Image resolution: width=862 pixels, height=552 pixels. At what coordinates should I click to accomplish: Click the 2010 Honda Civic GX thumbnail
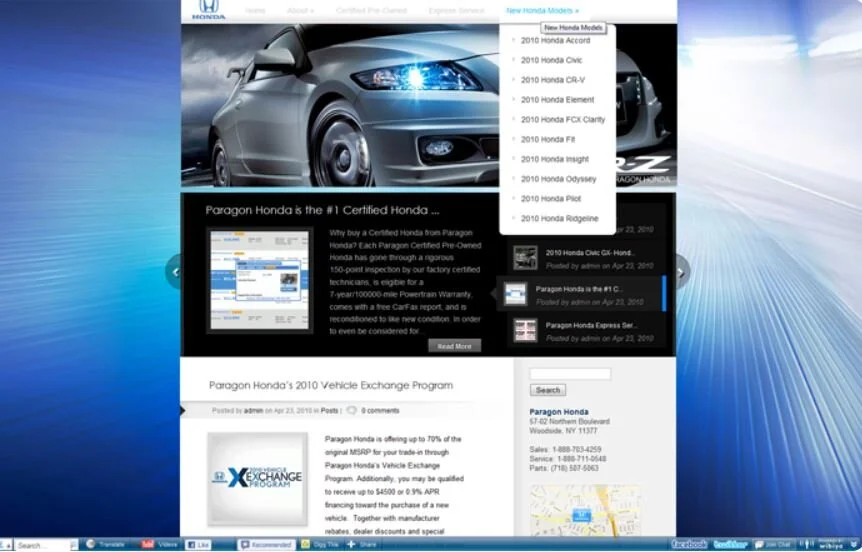click(x=525, y=258)
